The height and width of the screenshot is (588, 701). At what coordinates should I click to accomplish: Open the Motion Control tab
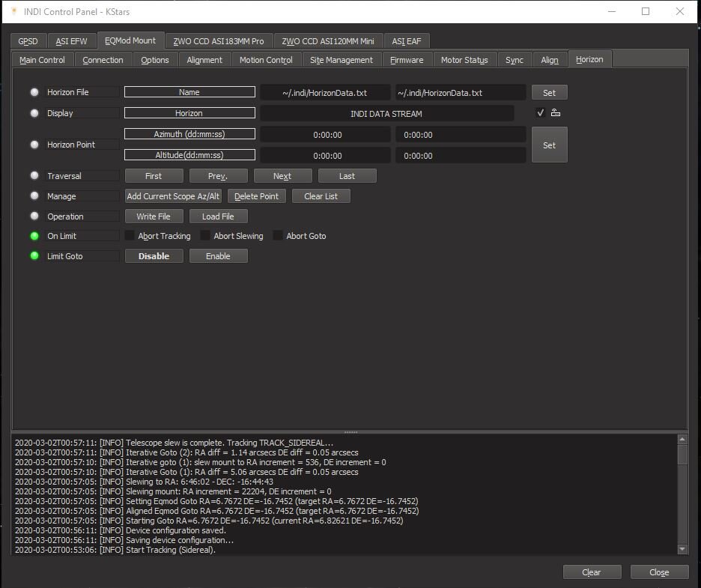tap(266, 60)
